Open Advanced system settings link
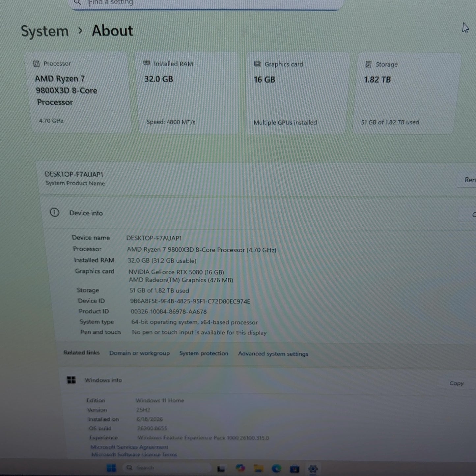This screenshot has width=476, height=476. [x=273, y=353]
